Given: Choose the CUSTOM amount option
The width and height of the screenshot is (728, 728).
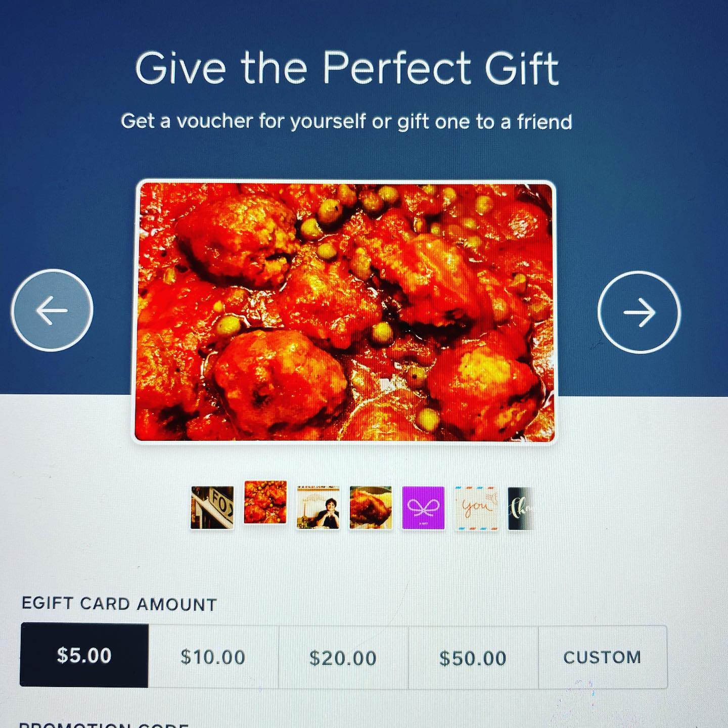Looking at the screenshot, I should coord(603,657).
